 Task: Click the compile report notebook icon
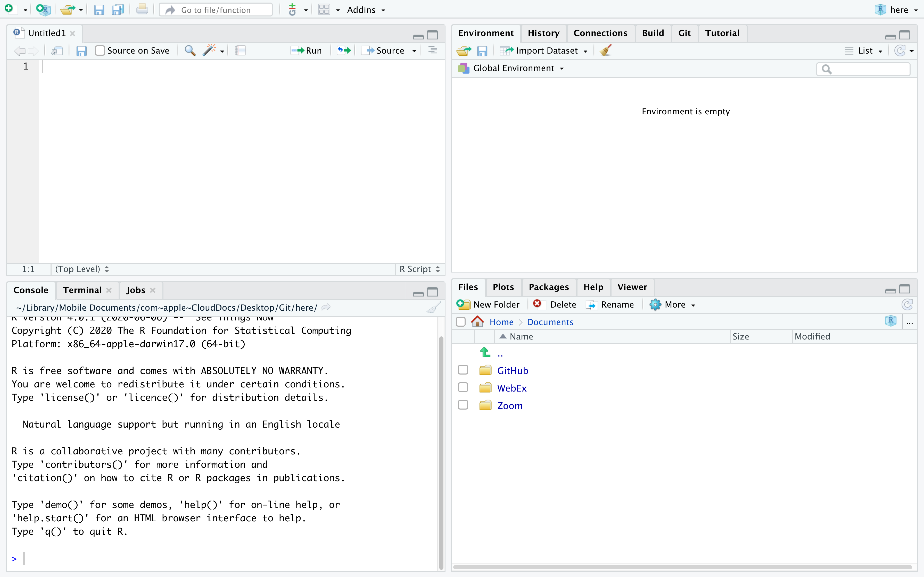pos(240,50)
